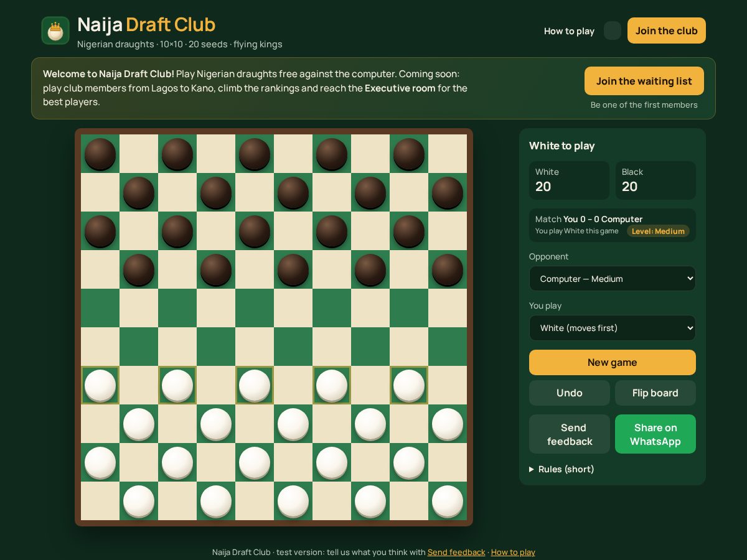The image size is (747, 560).
Task: Click the Match You 0 – 0 Computer text
Action: [x=589, y=219]
